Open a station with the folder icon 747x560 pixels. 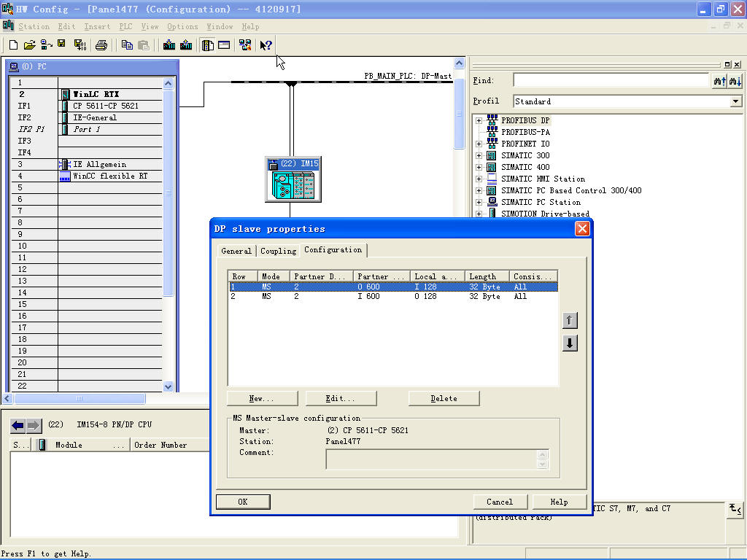click(x=29, y=44)
